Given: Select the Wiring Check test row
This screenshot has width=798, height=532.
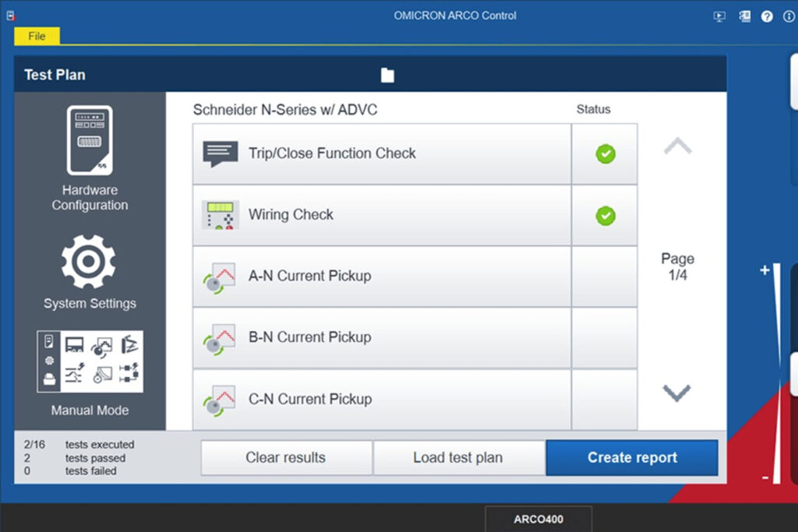Looking at the screenshot, I should [382, 215].
